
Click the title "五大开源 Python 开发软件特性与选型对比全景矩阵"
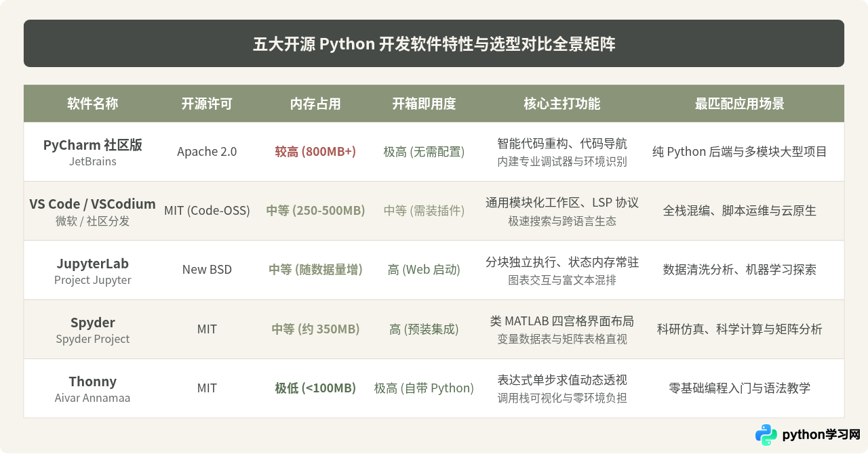(434, 44)
